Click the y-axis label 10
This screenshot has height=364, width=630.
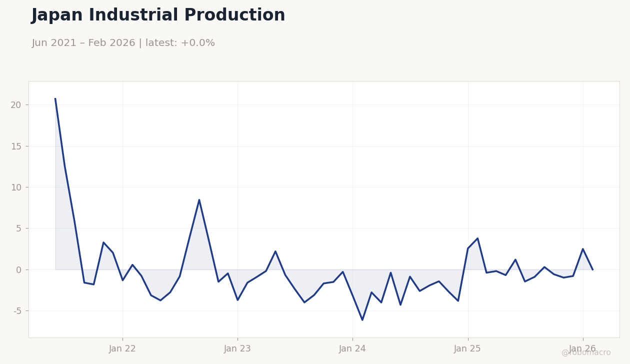[16, 187]
